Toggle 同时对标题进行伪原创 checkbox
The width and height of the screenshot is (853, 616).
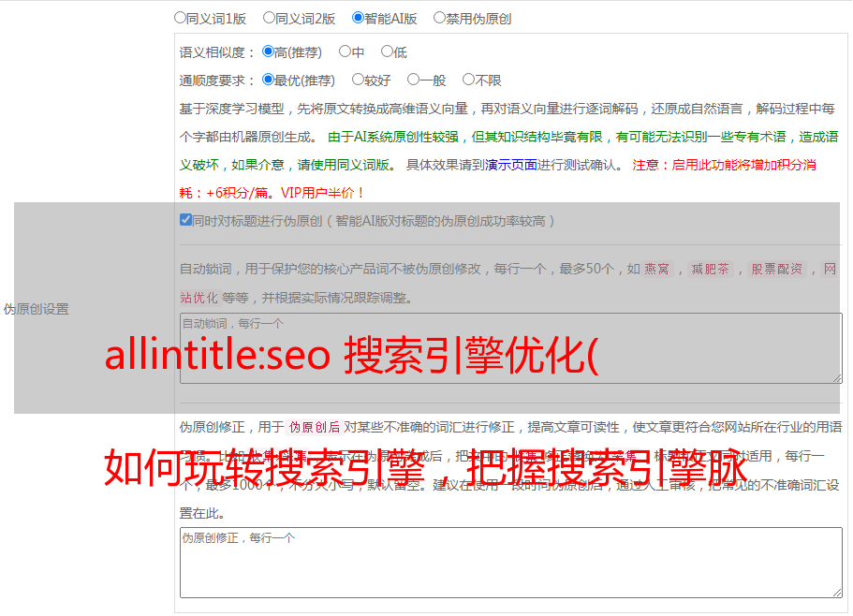[x=185, y=220]
